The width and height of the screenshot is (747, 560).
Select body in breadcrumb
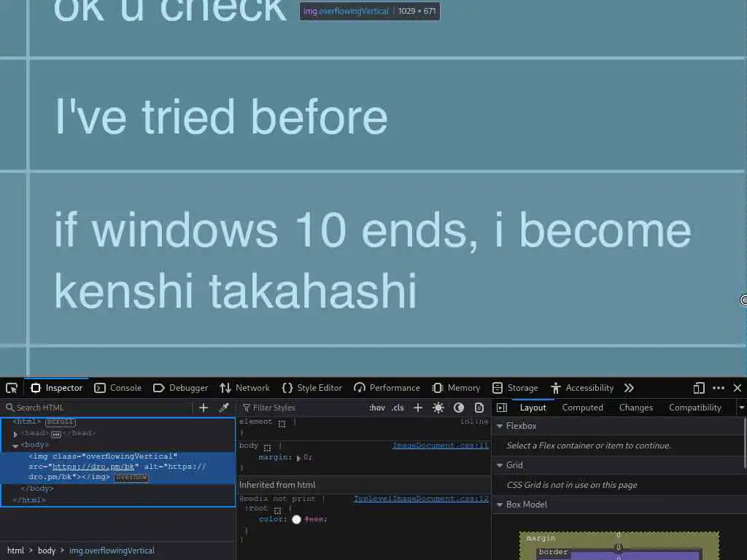coord(47,551)
